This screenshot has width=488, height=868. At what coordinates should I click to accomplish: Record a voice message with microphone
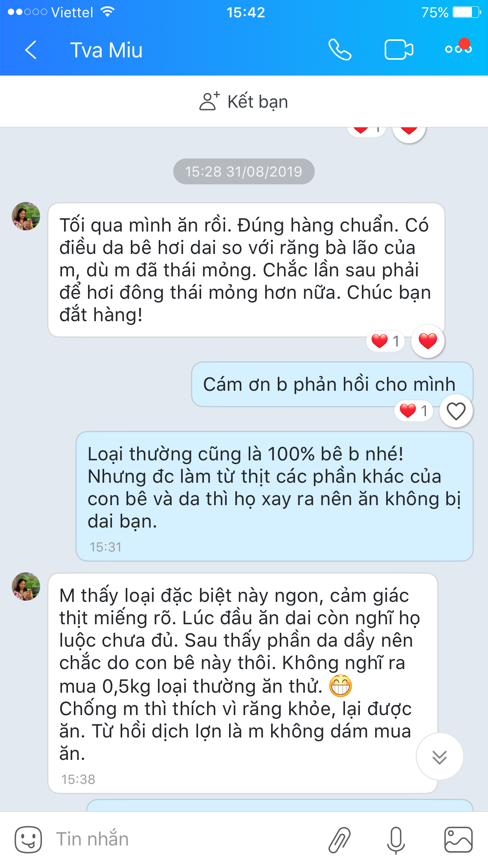[x=396, y=840]
